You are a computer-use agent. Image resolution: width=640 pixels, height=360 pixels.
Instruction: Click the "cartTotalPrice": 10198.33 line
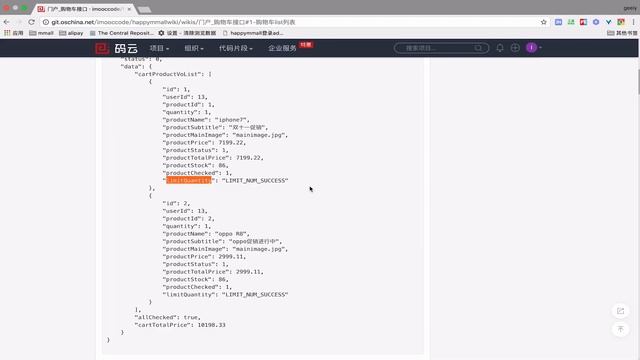[180, 325]
